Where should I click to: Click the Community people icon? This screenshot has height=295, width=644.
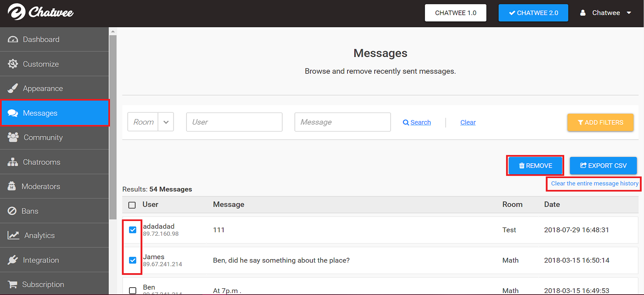pyautogui.click(x=13, y=137)
